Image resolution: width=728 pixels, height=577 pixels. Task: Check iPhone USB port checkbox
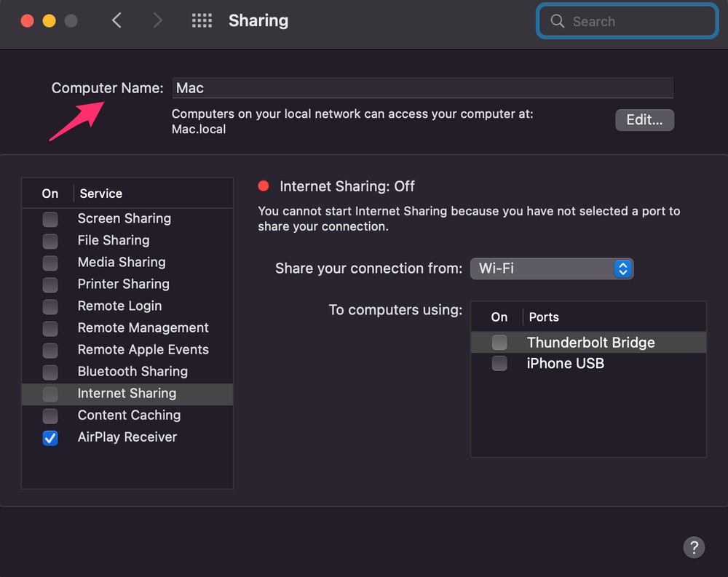coord(499,363)
